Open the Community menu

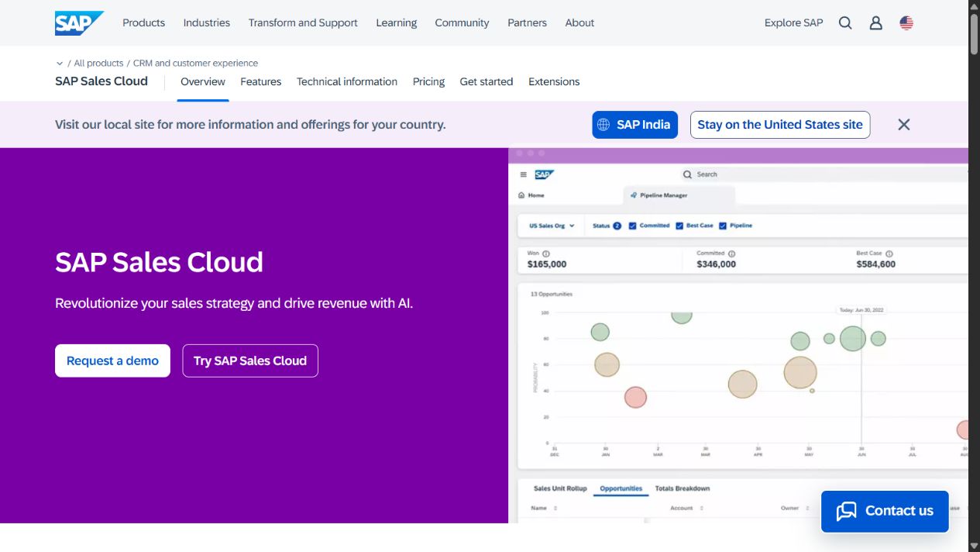[x=462, y=23]
